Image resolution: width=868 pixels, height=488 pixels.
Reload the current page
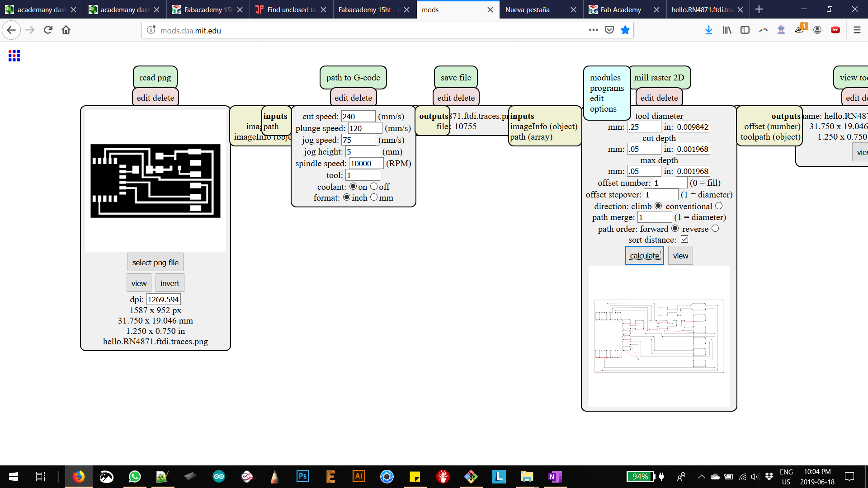(x=48, y=30)
